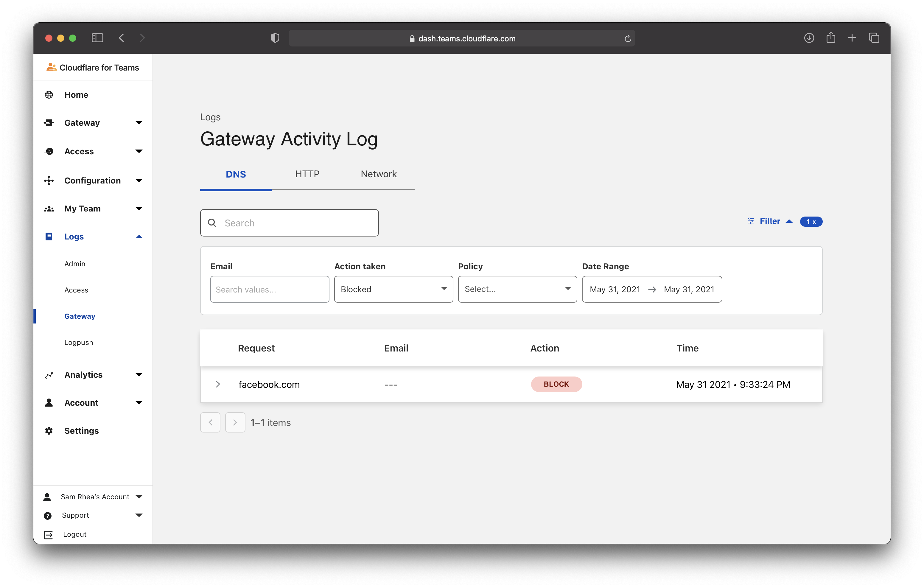Switch to the HTTP tab
Screen dimensions: 924x588
[x=307, y=174]
